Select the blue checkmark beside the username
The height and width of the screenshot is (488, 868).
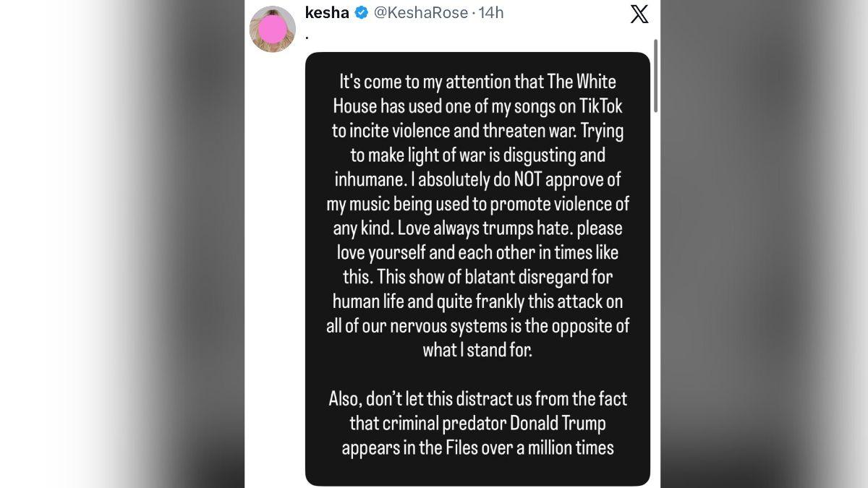(360, 12)
